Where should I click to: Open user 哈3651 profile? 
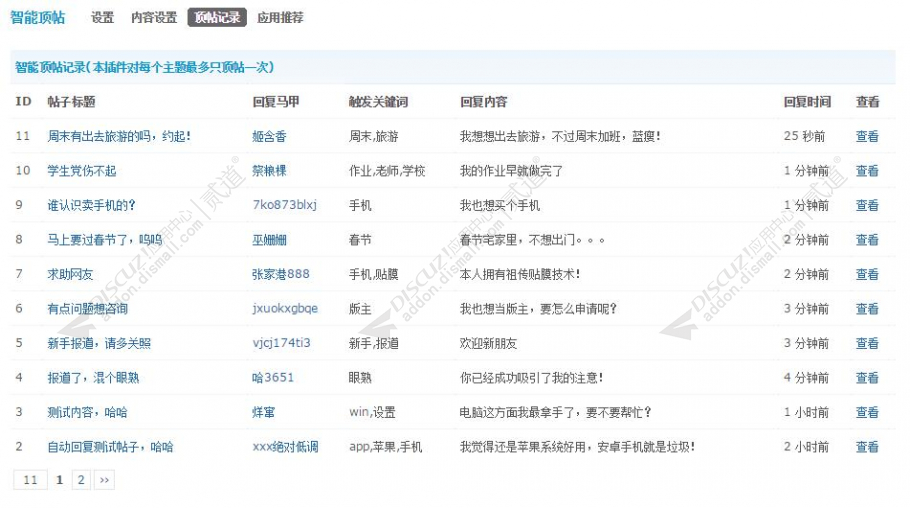273,378
